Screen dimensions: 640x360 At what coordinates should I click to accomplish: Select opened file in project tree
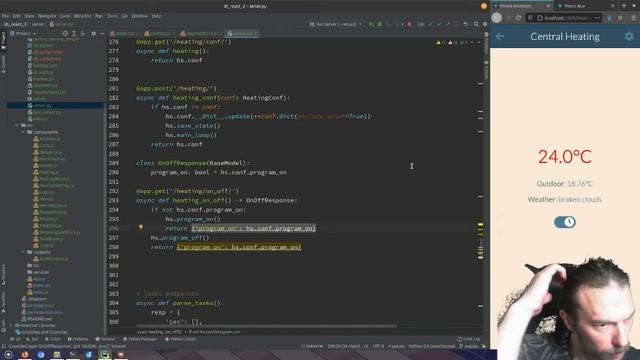pyautogui.click(x=65, y=33)
